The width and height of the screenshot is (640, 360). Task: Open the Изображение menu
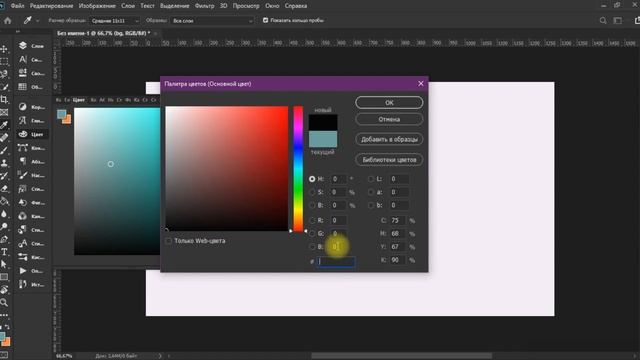[97, 6]
